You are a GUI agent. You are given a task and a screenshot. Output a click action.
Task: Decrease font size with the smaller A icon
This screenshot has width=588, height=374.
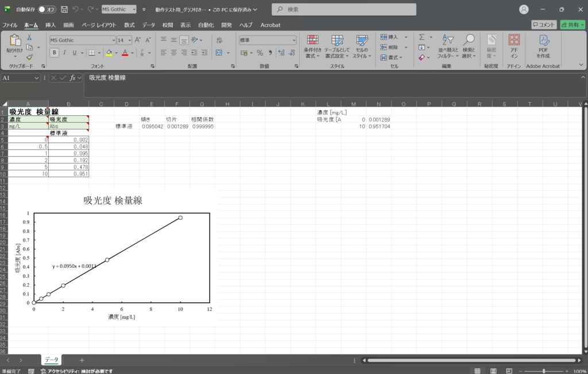pyautogui.click(x=148, y=40)
